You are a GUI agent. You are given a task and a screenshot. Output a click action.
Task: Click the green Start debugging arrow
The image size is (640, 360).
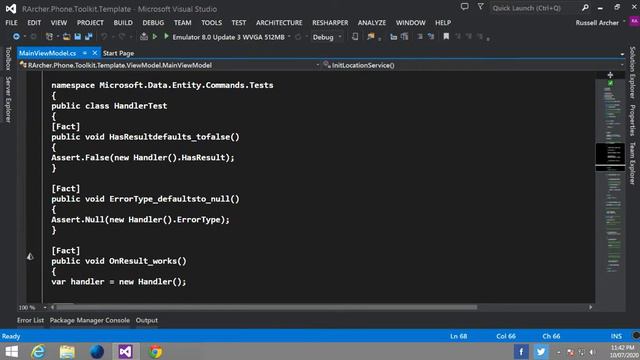[x=166, y=37]
